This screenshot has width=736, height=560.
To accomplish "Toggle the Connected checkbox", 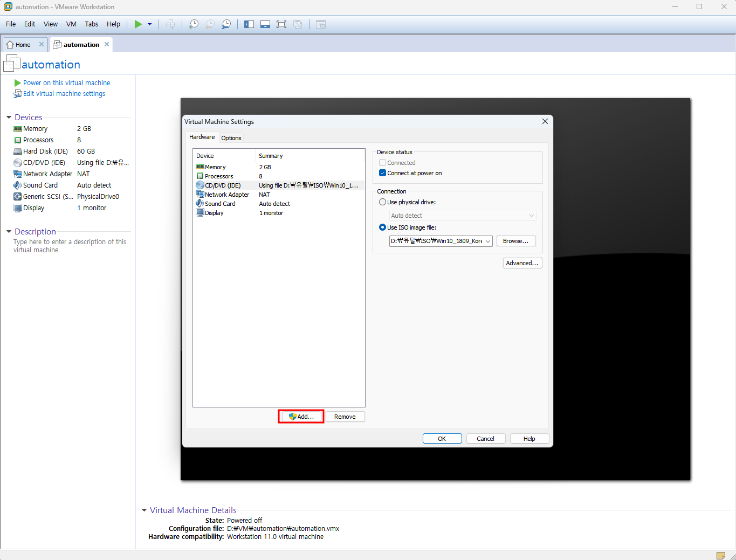I will 382,163.
